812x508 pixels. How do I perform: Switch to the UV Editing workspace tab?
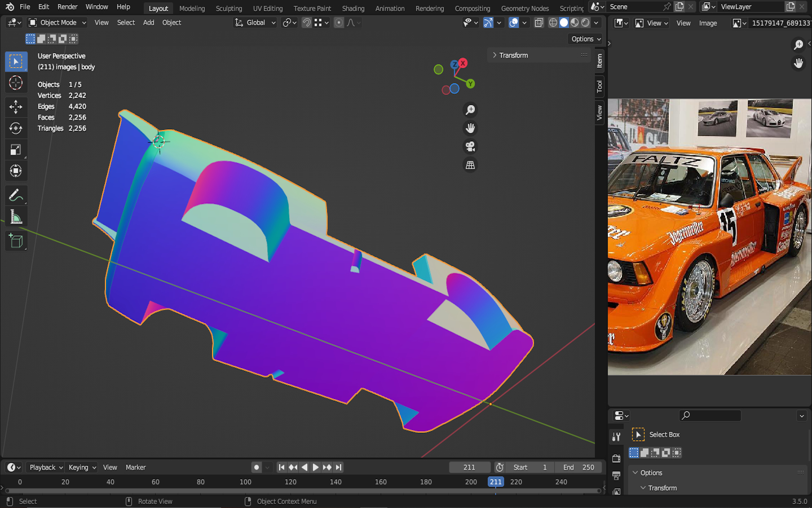[x=268, y=8]
